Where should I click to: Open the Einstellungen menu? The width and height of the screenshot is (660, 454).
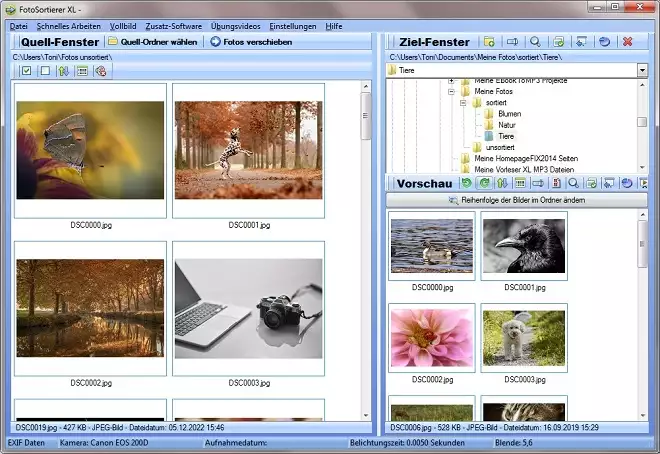(293, 25)
